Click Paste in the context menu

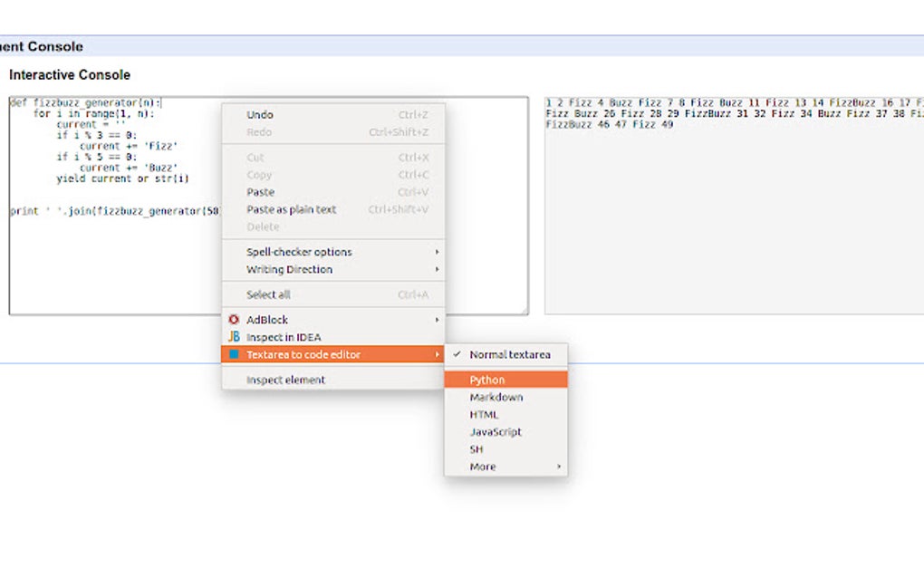(260, 192)
